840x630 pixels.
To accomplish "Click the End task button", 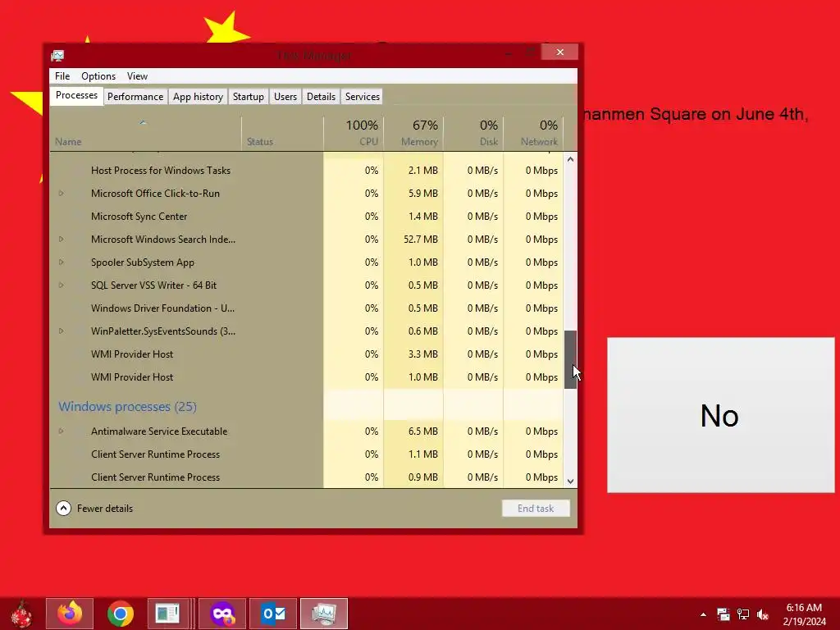I will point(536,509).
